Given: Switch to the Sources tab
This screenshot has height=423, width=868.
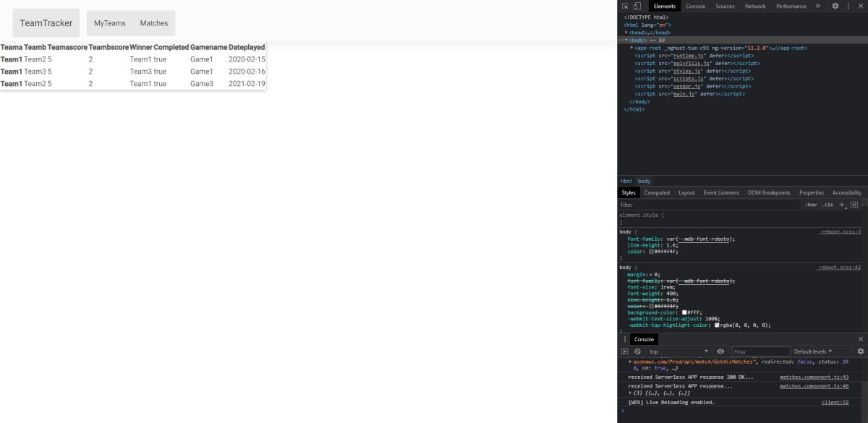Looking at the screenshot, I should 725,6.
